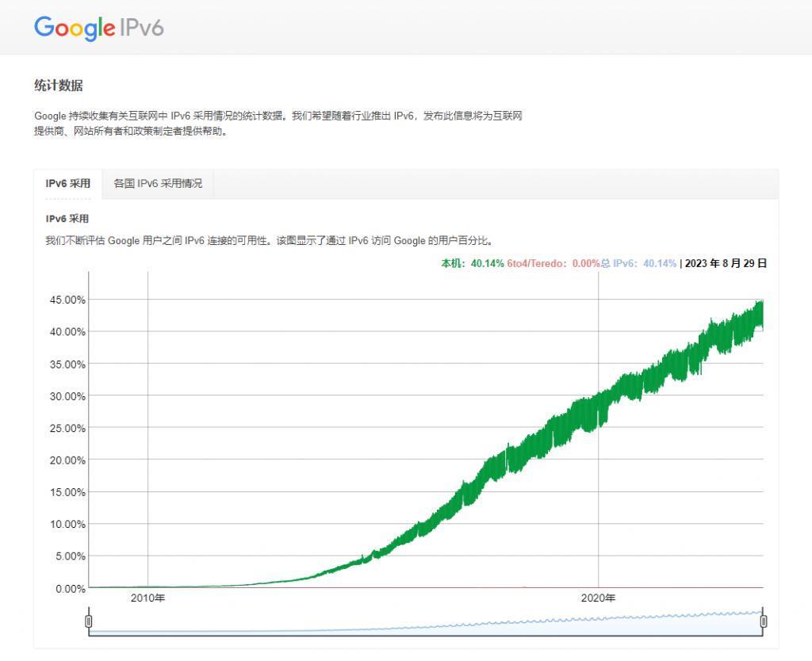Image resolution: width=812 pixels, height=661 pixels.
Task: Click the right handle of the range selector
Action: pos(764,621)
